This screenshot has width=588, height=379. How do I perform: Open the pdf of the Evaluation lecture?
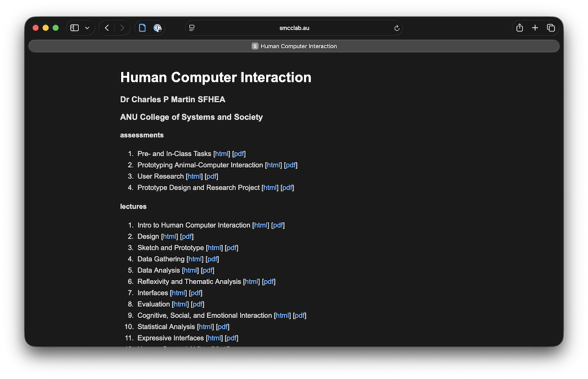click(197, 304)
